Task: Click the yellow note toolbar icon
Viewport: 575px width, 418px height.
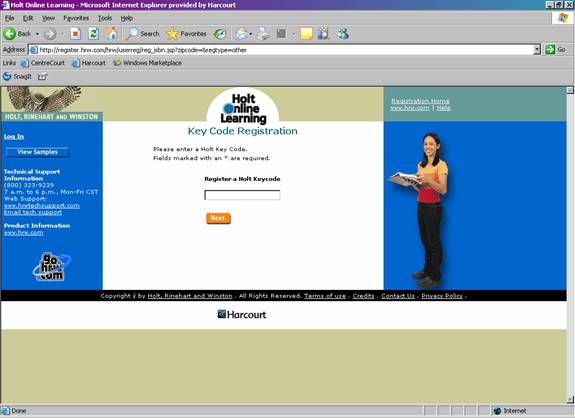Action: (x=306, y=34)
